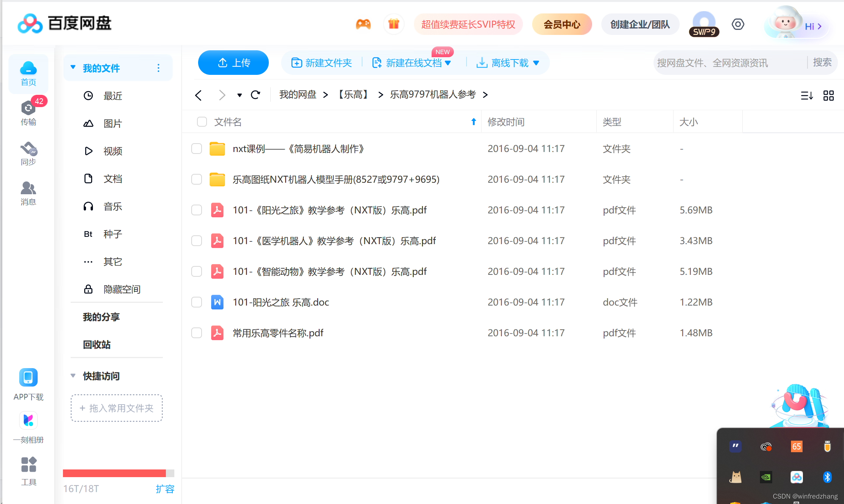Open the sort order icon
The image size is (844, 504).
[807, 96]
